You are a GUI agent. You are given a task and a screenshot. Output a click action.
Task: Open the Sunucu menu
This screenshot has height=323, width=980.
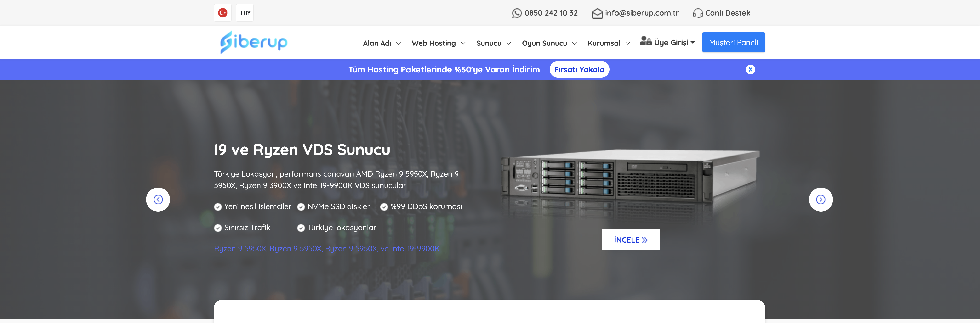(x=489, y=43)
